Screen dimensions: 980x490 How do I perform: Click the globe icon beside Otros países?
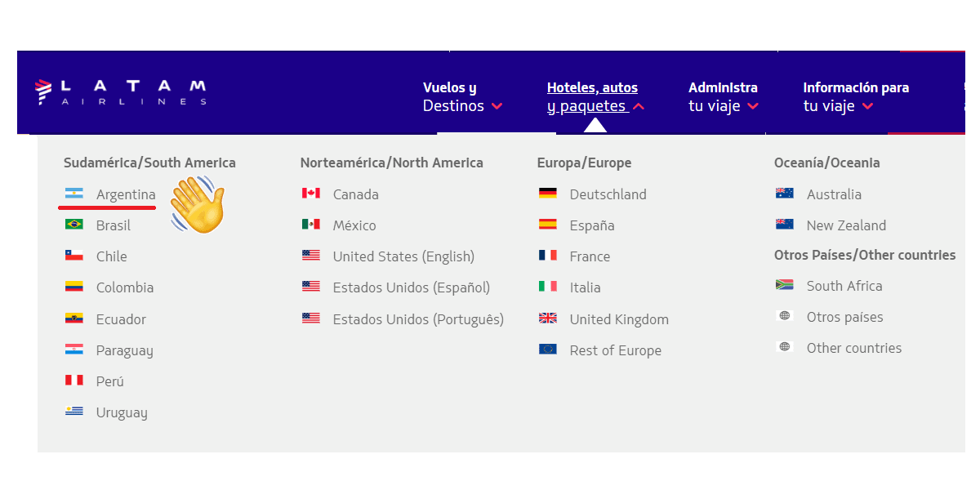click(x=785, y=317)
